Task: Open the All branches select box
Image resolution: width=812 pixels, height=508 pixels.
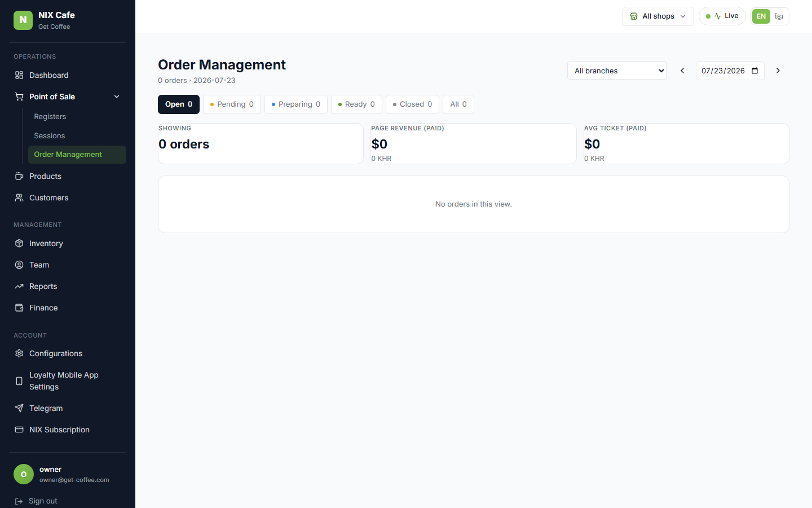Action: point(617,71)
